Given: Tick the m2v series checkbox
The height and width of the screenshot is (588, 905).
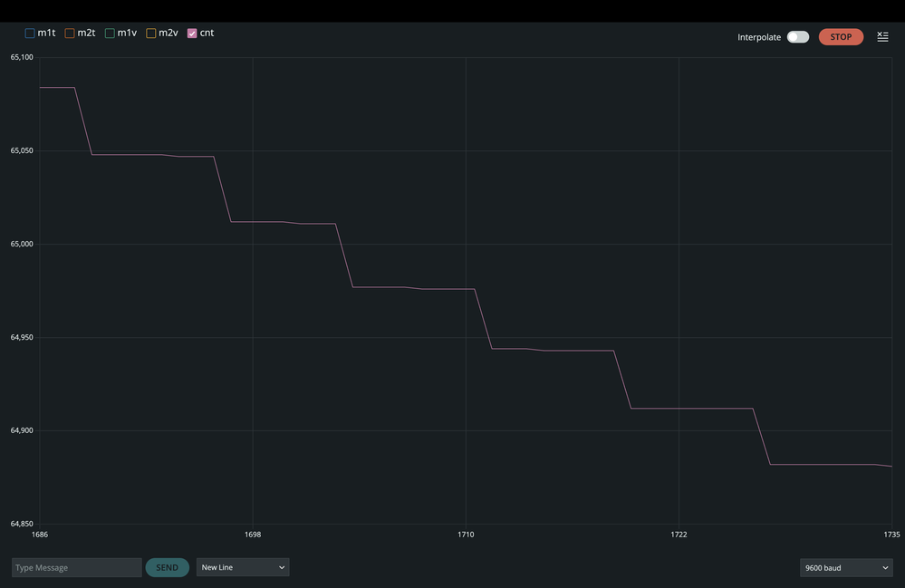Looking at the screenshot, I should (150, 34).
